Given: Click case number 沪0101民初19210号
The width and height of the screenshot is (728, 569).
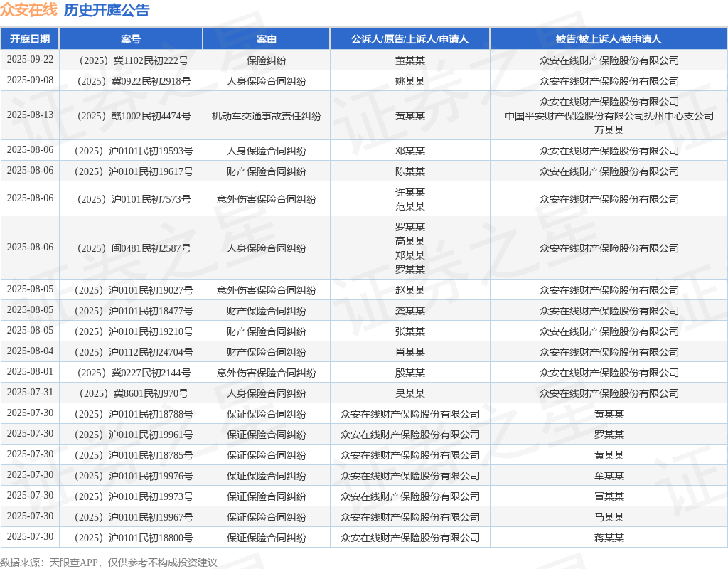Looking at the screenshot, I should pos(134,331).
